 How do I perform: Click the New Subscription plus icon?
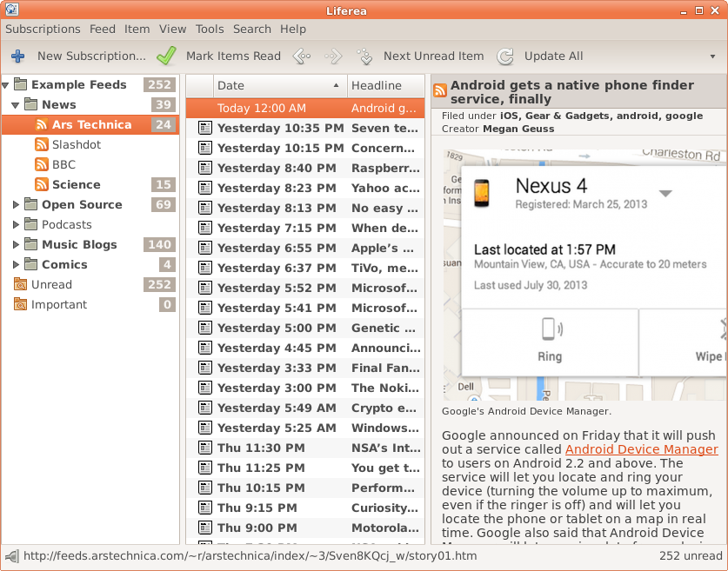[17, 56]
